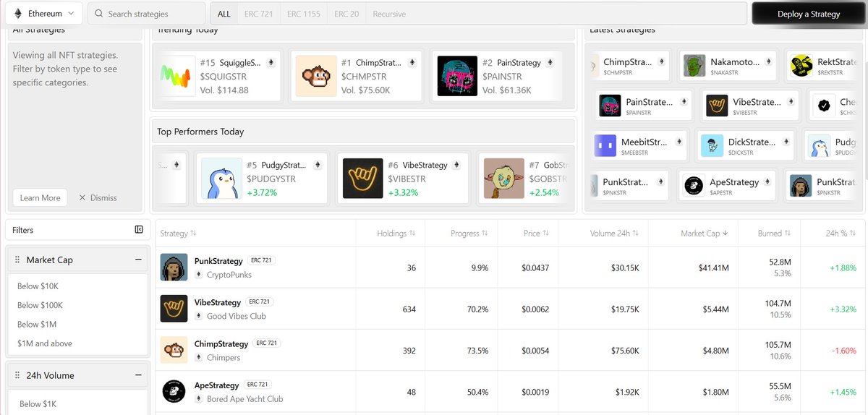Click the Learn More button
This screenshot has height=415, width=868.
[x=40, y=197]
